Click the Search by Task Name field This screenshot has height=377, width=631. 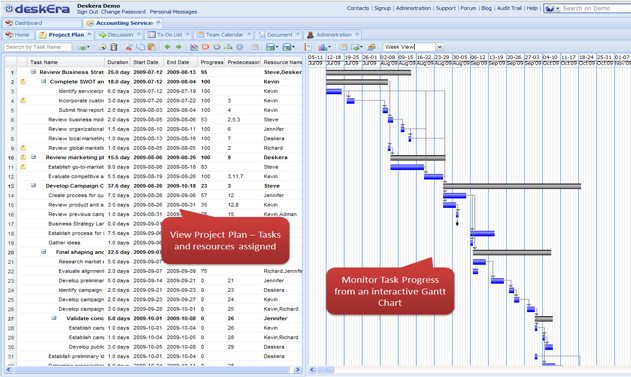pos(38,47)
